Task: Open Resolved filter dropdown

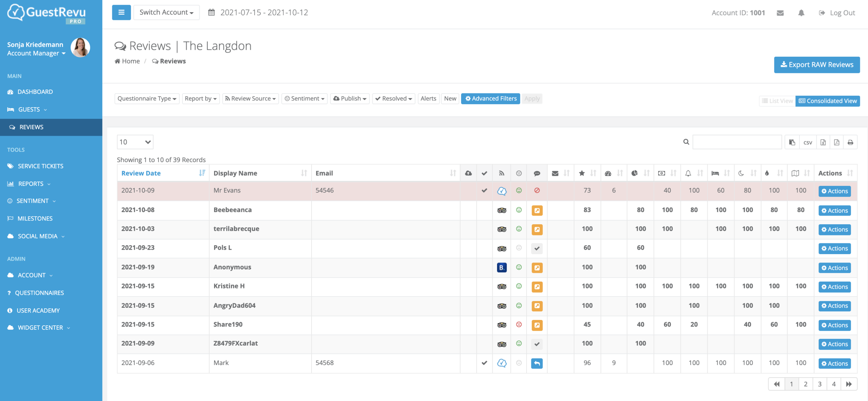Action: [x=393, y=98]
